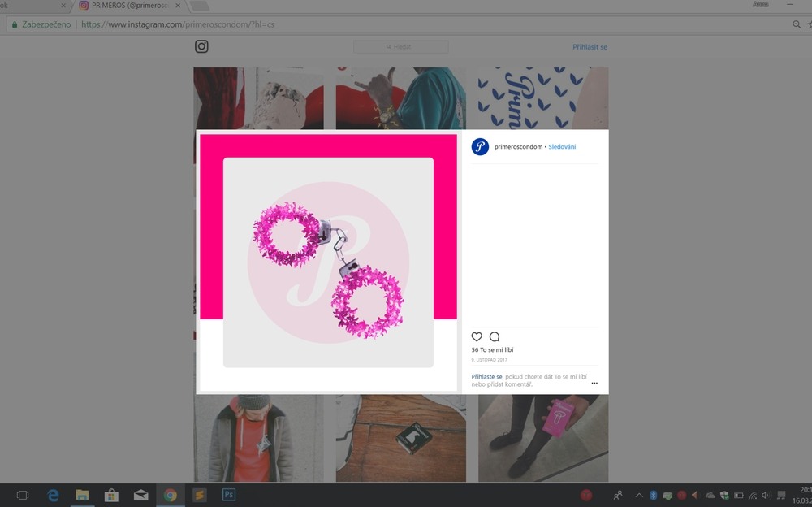Click the browser address bar URL
Viewport: 812px width, 507px height.
click(x=178, y=24)
